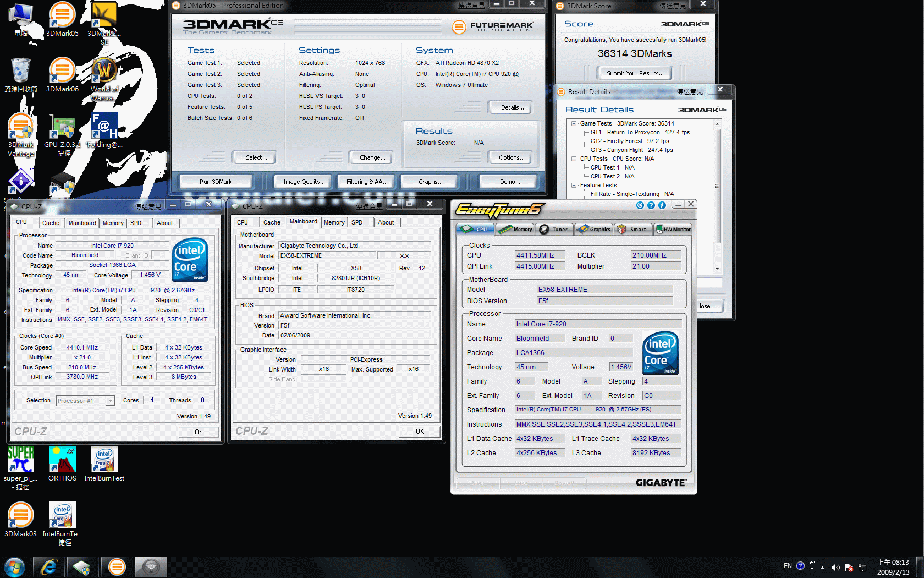The height and width of the screenshot is (578, 924).
Task: Click Result Details scrollbar down arrow
Action: tap(717, 269)
